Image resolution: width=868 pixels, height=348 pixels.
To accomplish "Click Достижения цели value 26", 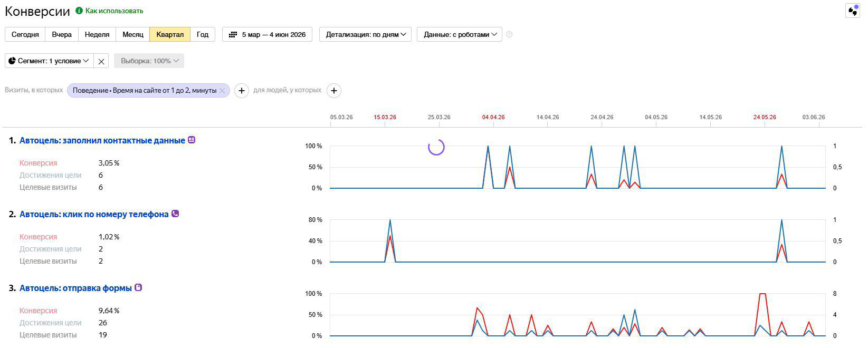I will click(103, 323).
